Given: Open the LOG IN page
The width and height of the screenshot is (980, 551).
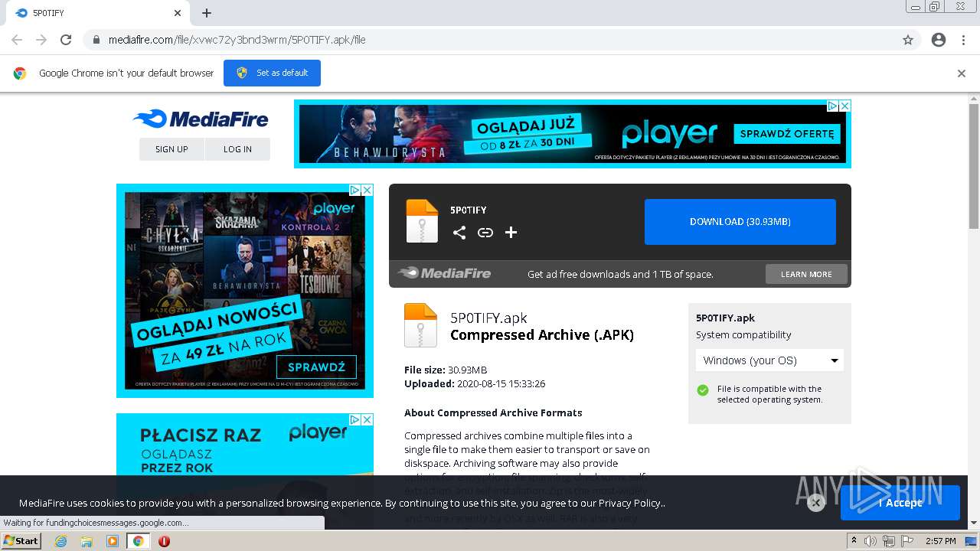Looking at the screenshot, I should 237,149.
